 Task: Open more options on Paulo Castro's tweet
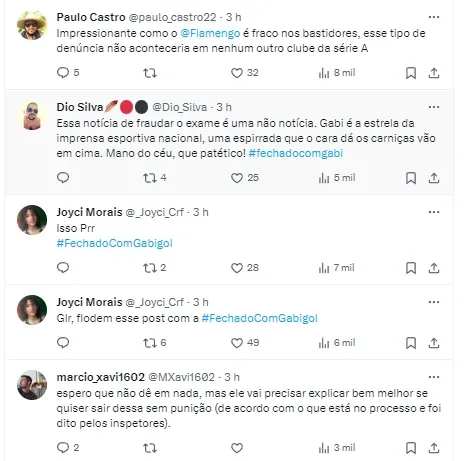[434, 17]
